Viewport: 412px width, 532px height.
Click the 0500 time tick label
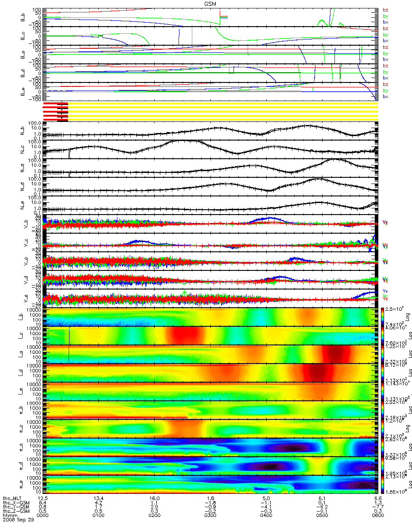point(322,516)
